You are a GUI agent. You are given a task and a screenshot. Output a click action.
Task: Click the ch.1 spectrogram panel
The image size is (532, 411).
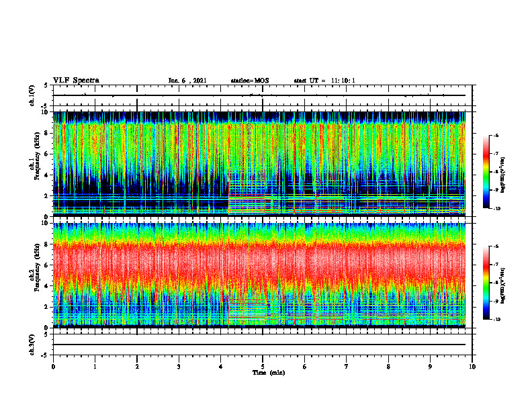point(259,164)
